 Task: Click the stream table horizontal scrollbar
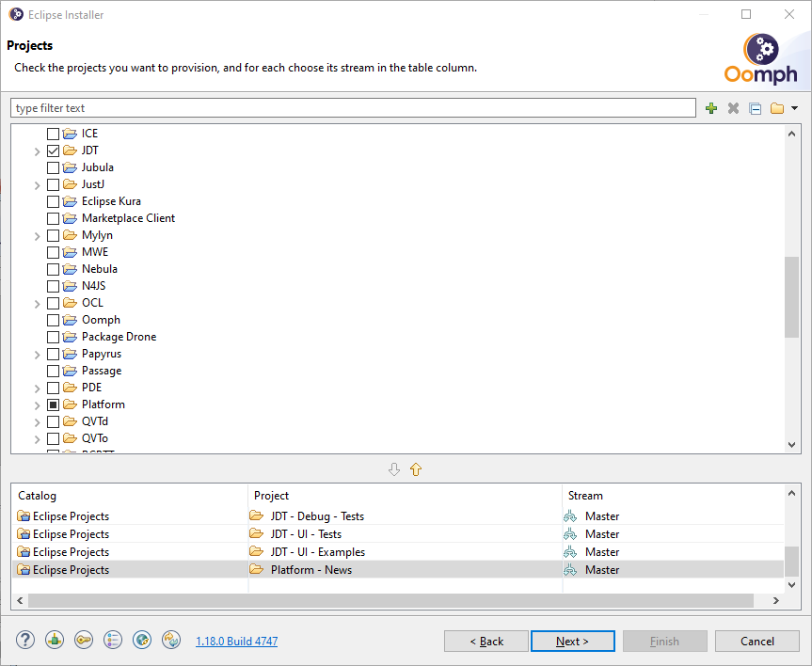[391, 601]
